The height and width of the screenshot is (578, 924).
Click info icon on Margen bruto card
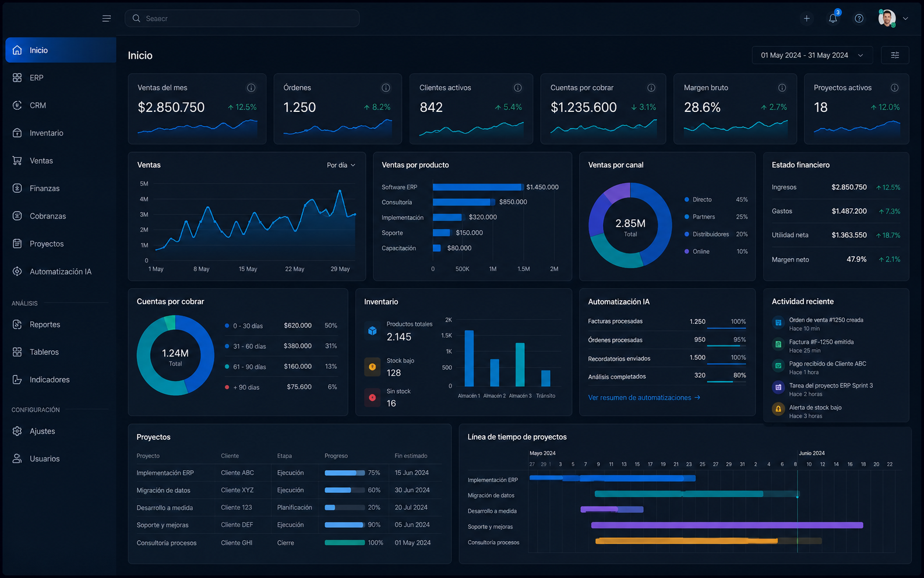coord(782,88)
